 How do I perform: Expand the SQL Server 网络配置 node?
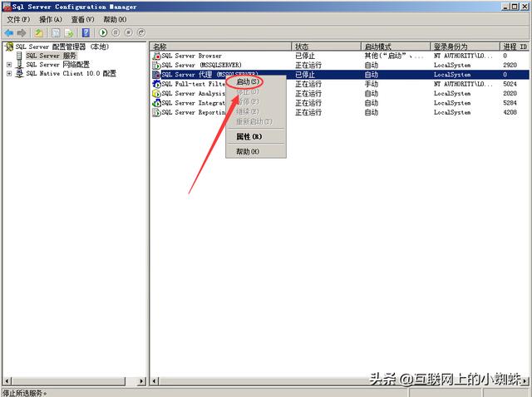(9, 65)
